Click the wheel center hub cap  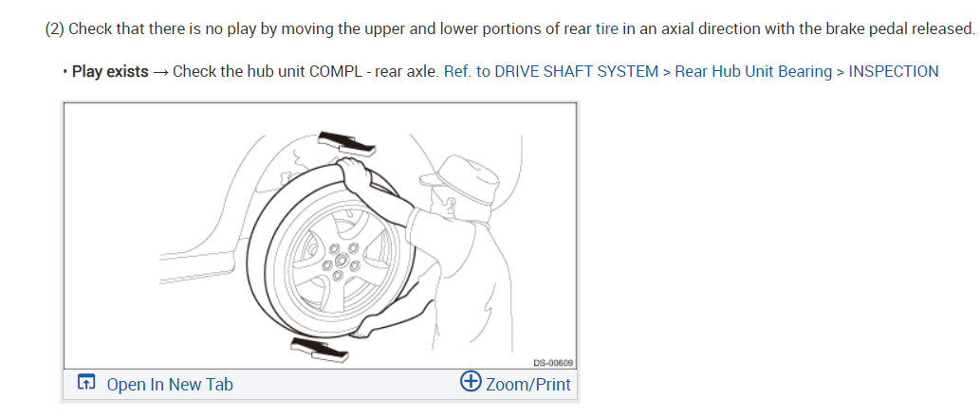coord(338,259)
